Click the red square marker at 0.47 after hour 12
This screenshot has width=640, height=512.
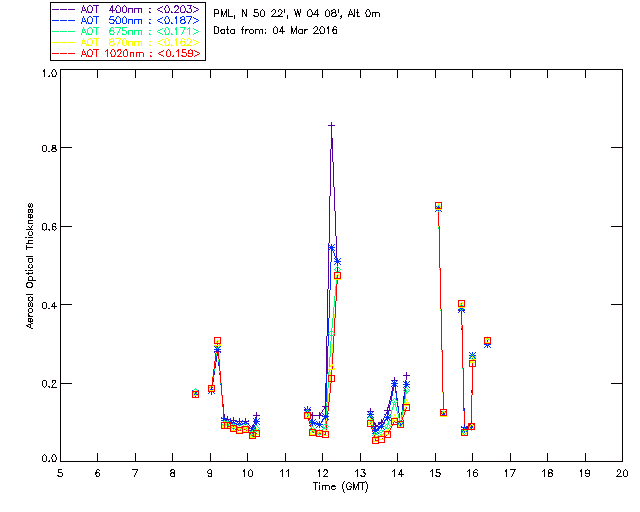click(338, 276)
